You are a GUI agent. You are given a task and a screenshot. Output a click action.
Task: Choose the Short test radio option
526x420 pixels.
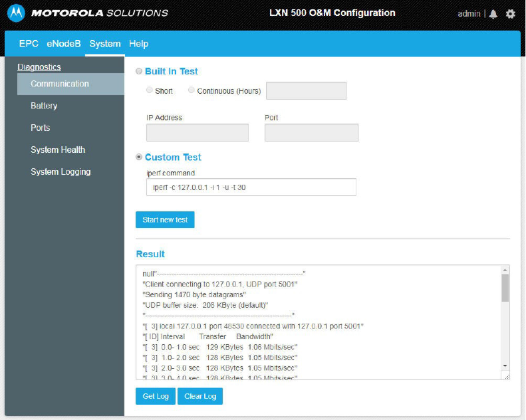coord(150,90)
